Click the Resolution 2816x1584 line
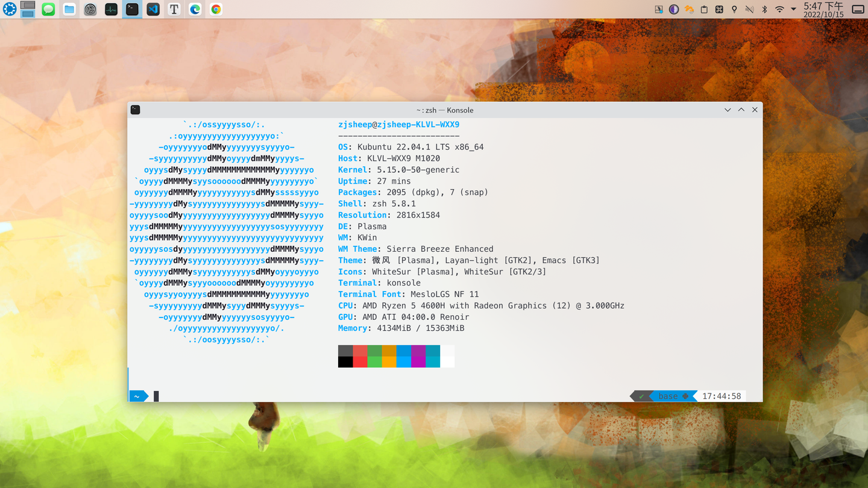The height and width of the screenshot is (488, 868). pyautogui.click(x=389, y=215)
